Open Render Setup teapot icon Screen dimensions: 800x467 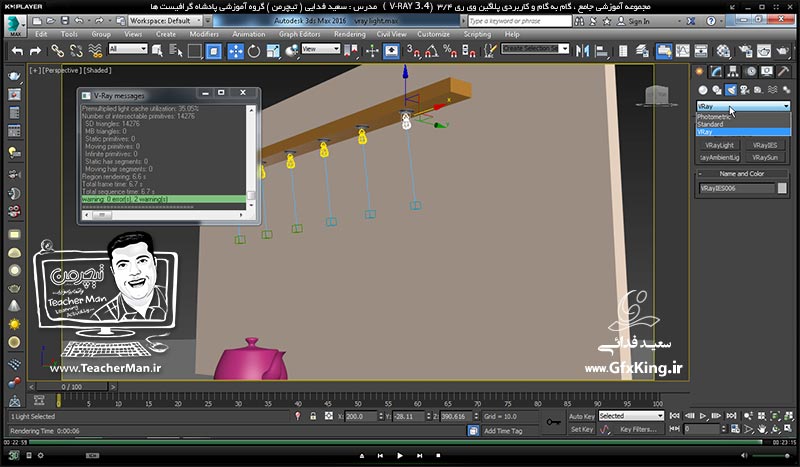745,51
